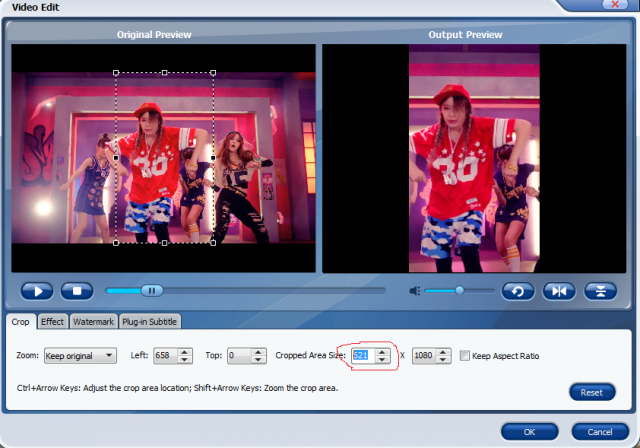The image size is (640, 448).
Task: Switch to the Crop tab
Action: tap(20, 322)
